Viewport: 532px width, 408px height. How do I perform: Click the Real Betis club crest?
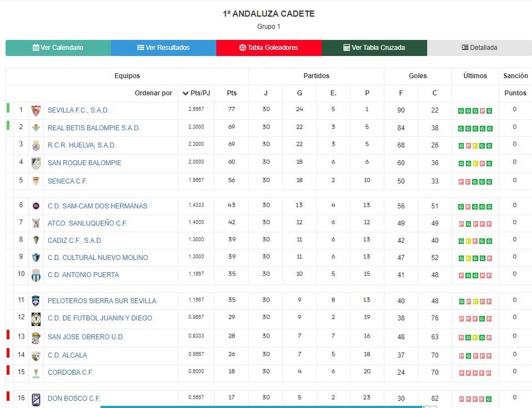(36, 128)
